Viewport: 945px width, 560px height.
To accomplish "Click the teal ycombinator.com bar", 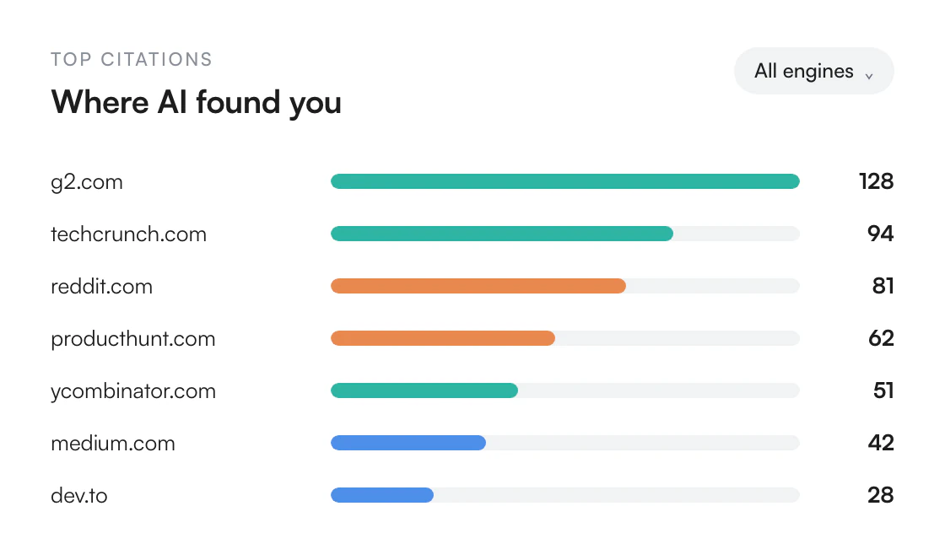I will tap(424, 390).
